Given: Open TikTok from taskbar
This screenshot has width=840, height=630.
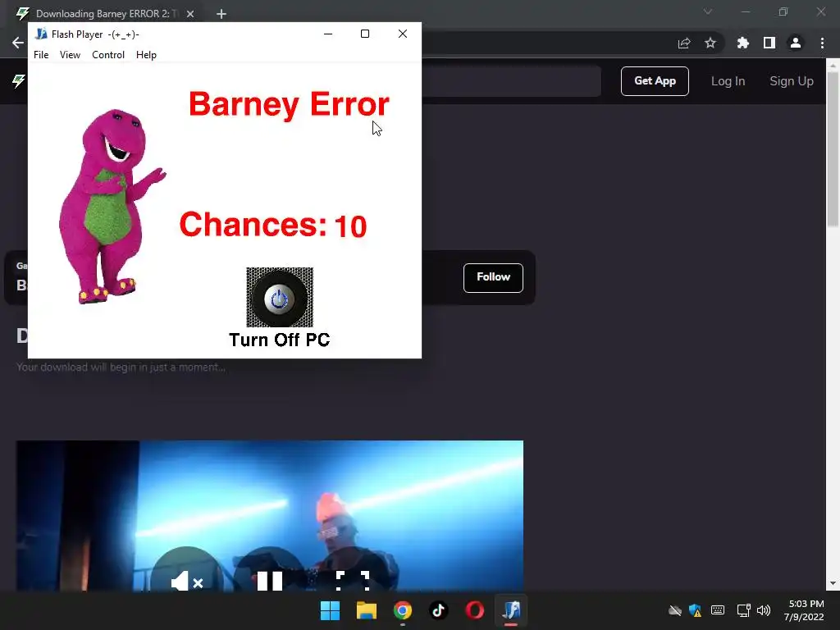Looking at the screenshot, I should tap(438, 610).
